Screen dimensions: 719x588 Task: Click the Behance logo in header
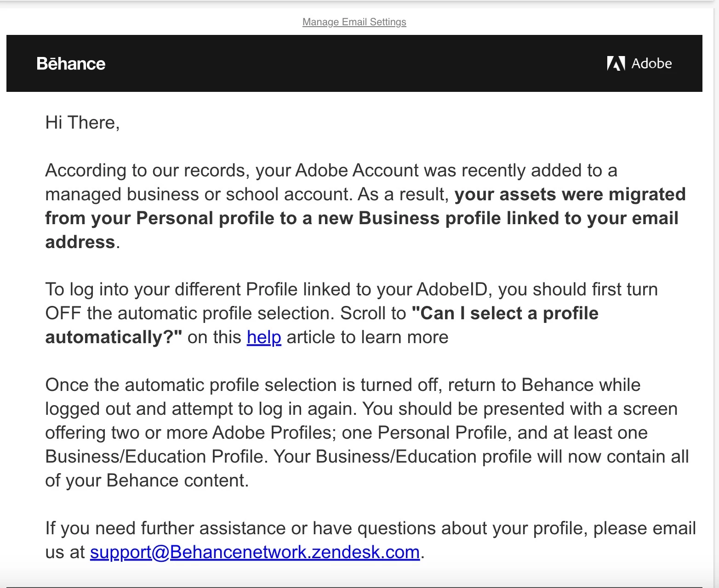point(71,64)
